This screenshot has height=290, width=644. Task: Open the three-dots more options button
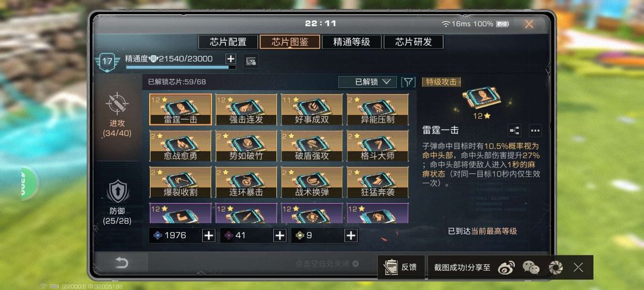(x=535, y=130)
